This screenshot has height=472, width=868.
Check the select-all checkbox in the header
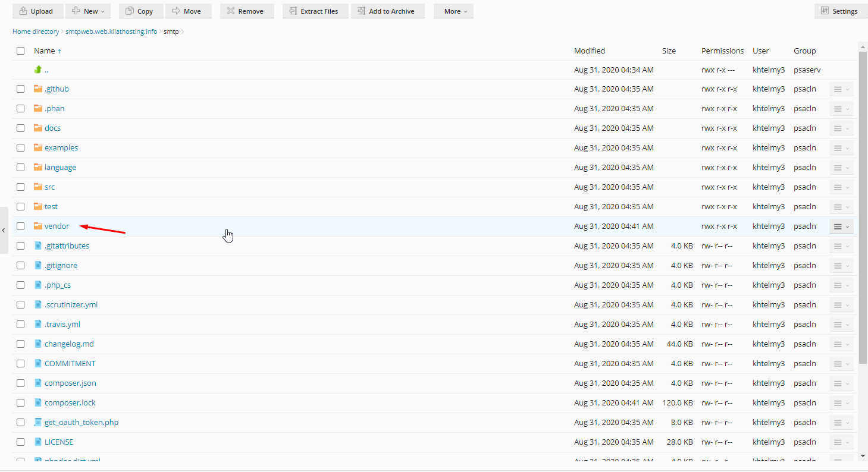(20, 51)
